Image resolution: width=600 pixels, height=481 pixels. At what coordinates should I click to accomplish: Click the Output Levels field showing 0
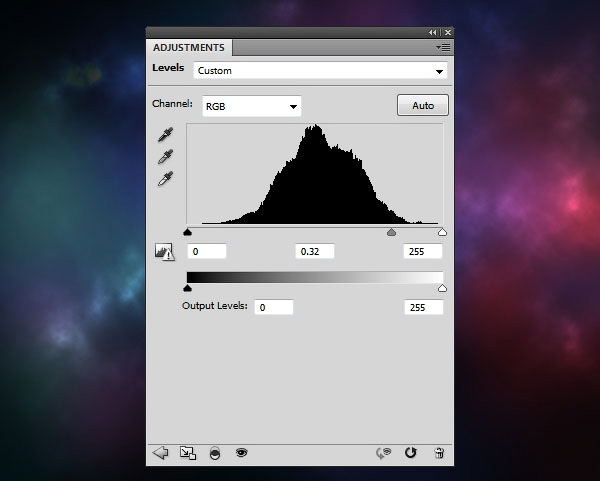274,307
